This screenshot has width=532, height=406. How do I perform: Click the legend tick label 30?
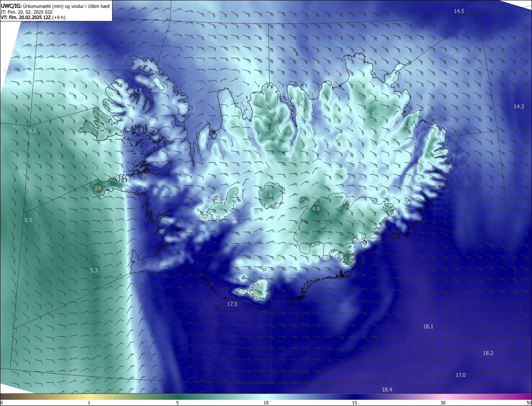443,403
